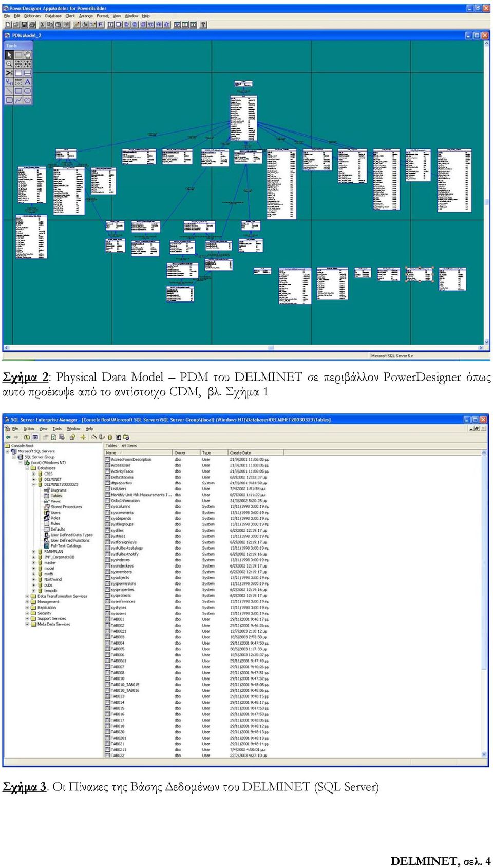The height and width of the screenshot is (868, 493).
Task: Select User Defined Data Types tree item
Action: [x=71, y=535]
